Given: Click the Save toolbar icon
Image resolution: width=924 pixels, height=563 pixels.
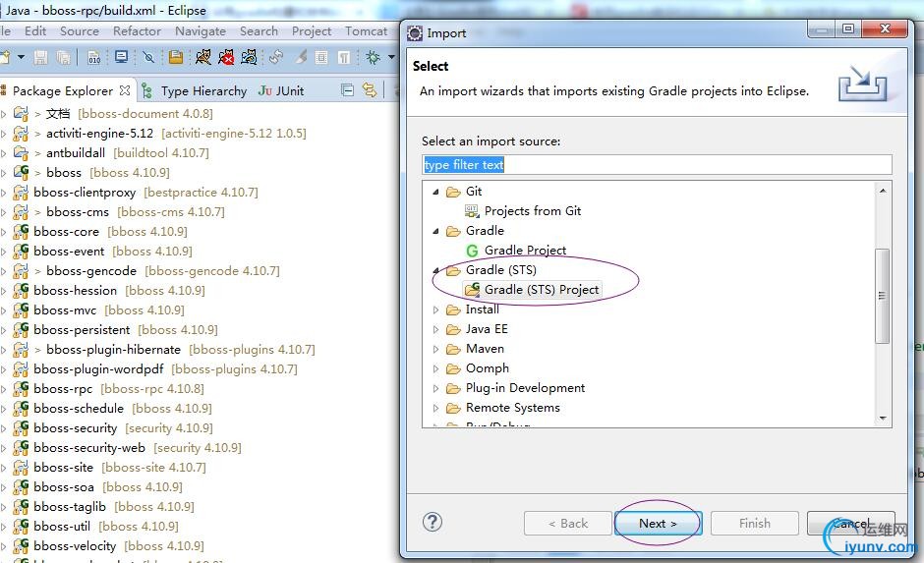Looking at the screenshot, I should click(40, 57).
